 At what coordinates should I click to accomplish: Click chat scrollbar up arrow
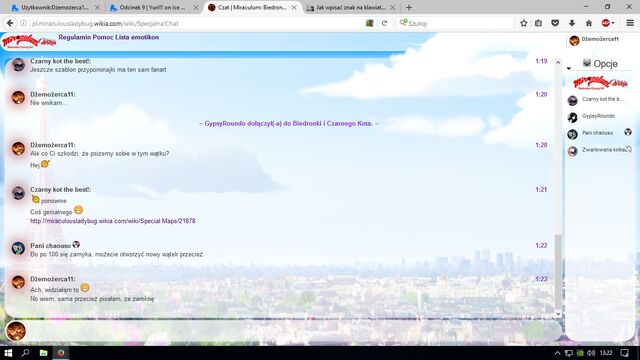tap(558, 62)
